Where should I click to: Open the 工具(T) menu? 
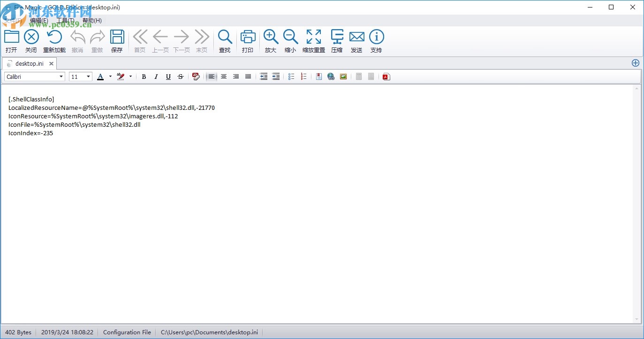coord(65,21)
